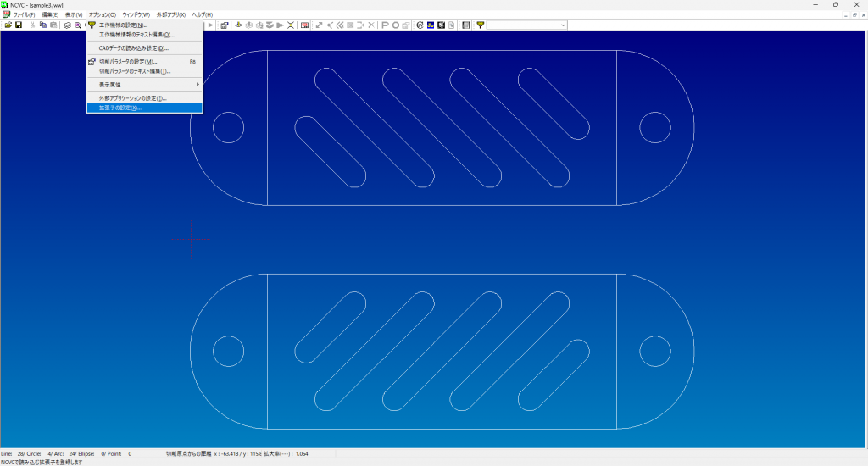Open the ファイル(F) menu

tap(24, 15)
